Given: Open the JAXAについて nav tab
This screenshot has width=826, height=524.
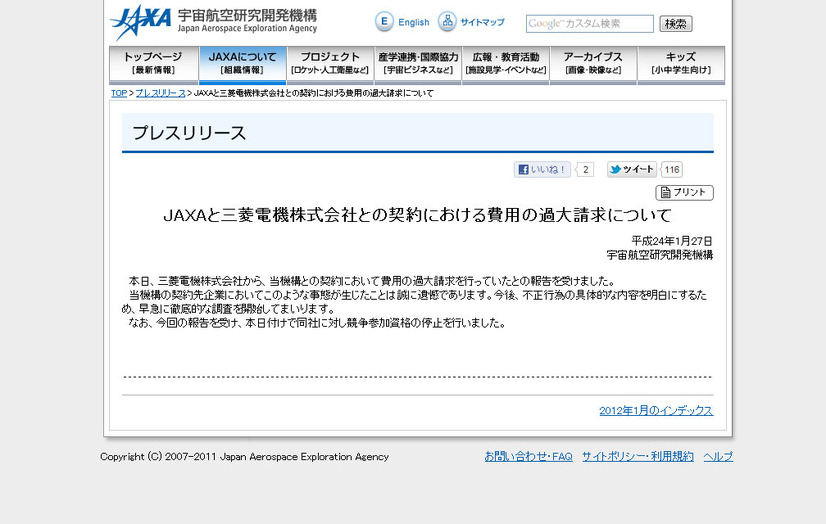Looking at the screenshot, I should point(242,65).
